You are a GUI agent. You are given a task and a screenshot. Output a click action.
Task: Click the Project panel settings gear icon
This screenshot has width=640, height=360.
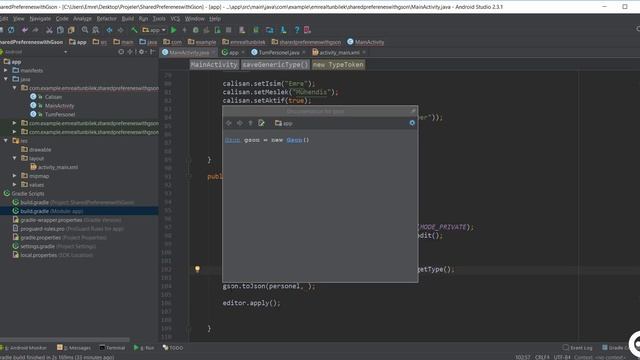[x=142, y=52]
